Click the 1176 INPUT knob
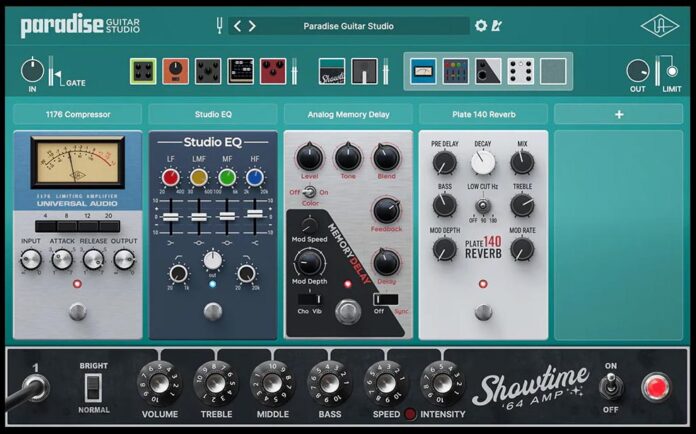The width and height of the screenshot is (696, 434). click(x=31, y=259)
